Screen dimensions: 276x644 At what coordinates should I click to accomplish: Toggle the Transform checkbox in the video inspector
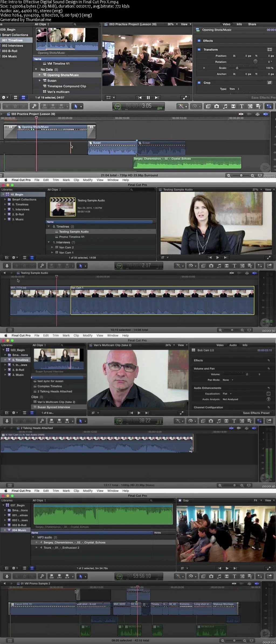click(199, 50)
